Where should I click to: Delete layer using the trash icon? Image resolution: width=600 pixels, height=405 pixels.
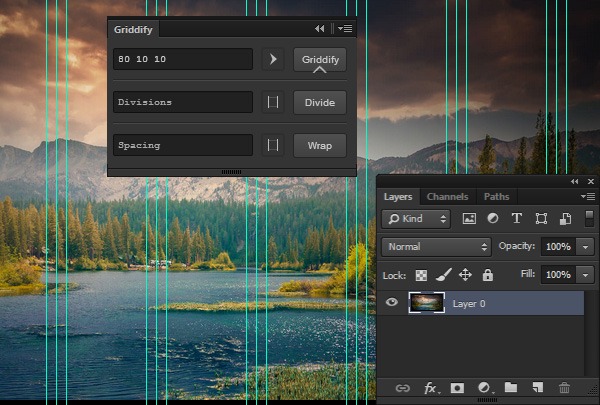click(565, 388)
